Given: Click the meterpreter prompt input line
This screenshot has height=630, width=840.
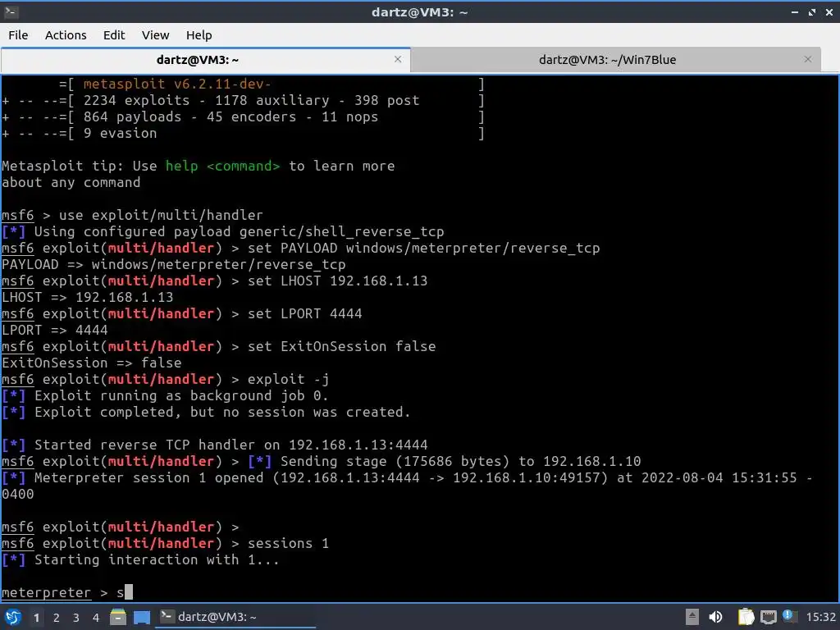Looking at the screenshot, I should [67, 592].
